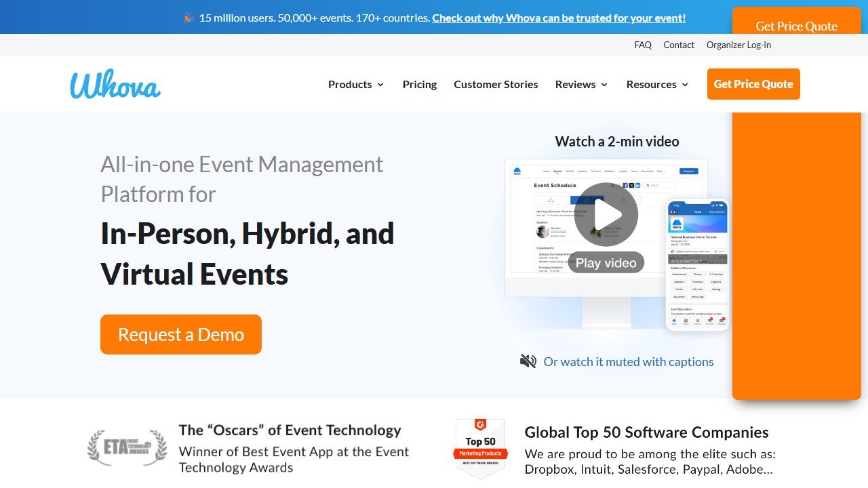Expand the Products dropdown chevron

pyautogui.click(x=380, y=85)
